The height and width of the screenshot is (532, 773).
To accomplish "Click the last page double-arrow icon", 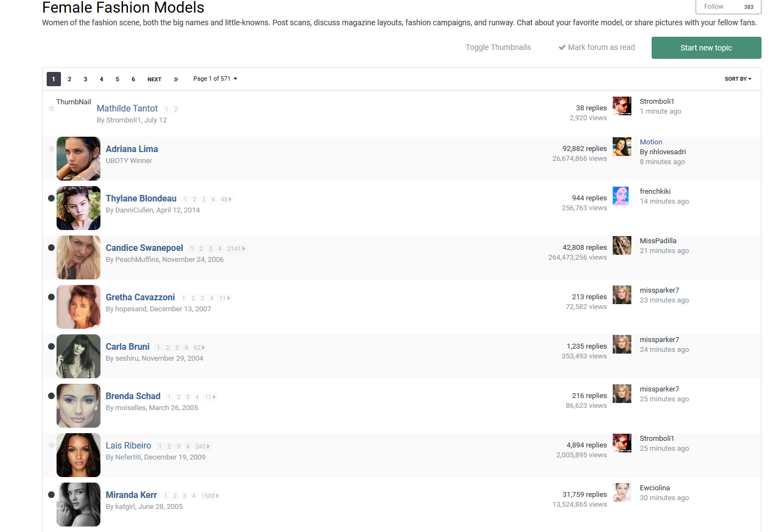I will [176, 79].
